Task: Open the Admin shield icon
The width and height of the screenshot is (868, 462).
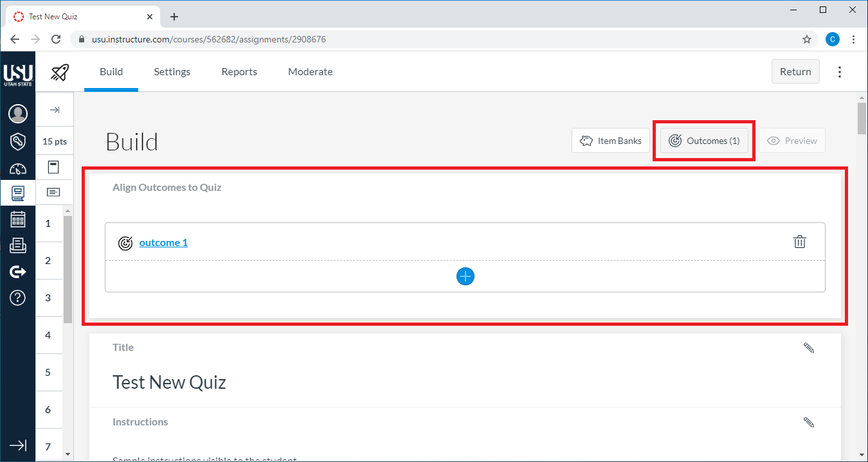Action: tap(18, 141)
